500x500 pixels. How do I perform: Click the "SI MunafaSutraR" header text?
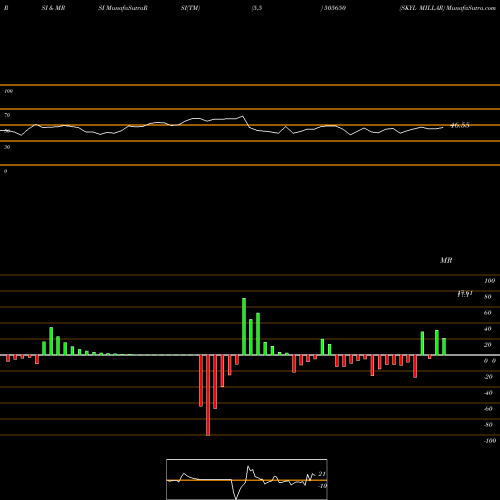pyautogui.click(x=123, y=8)
